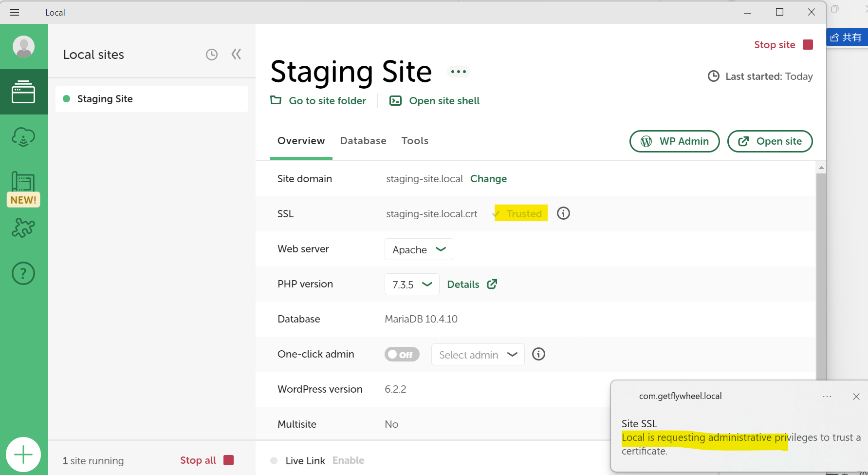Click Open site shell
The height and width of the screenshot is (475, 868).
(434, 100)
